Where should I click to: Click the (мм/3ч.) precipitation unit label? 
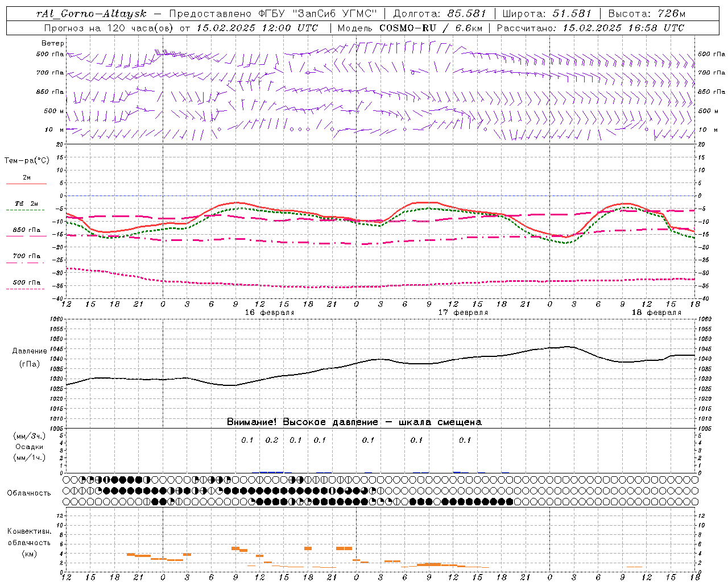pos(30,436)
